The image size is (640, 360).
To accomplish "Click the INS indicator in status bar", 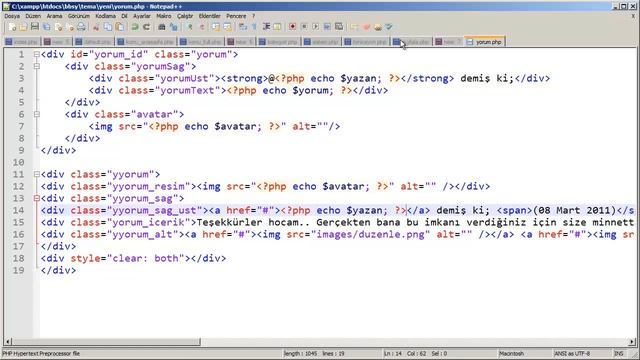I will click(619, 353).
